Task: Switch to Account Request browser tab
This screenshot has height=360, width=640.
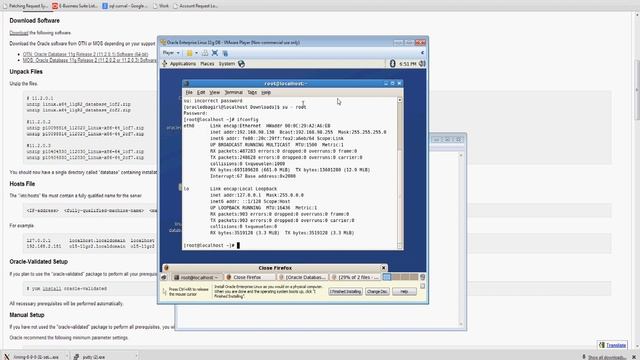Action: [196, 6]
